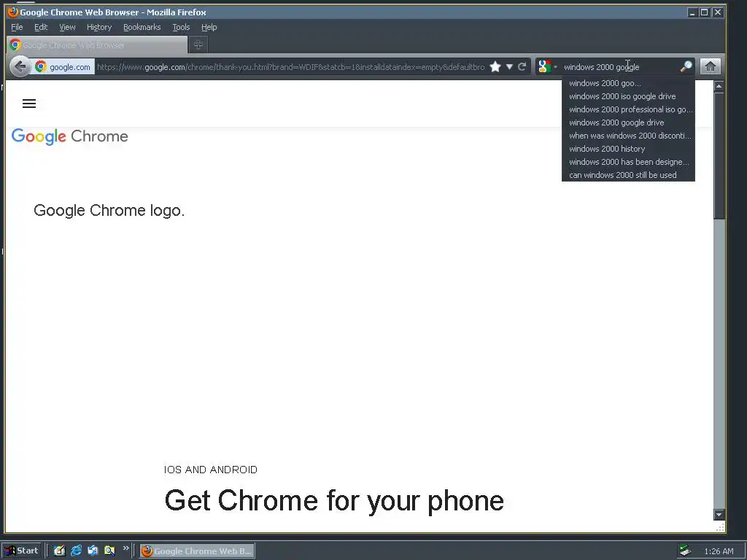Viewport: 747px width, 560px height.
Task: Open the URL history dropdown arrow
Action: pyautogui.click(x=509, y=66)
